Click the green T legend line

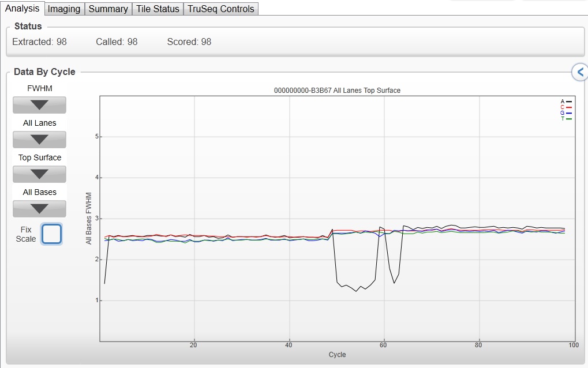tap(569, 118)
